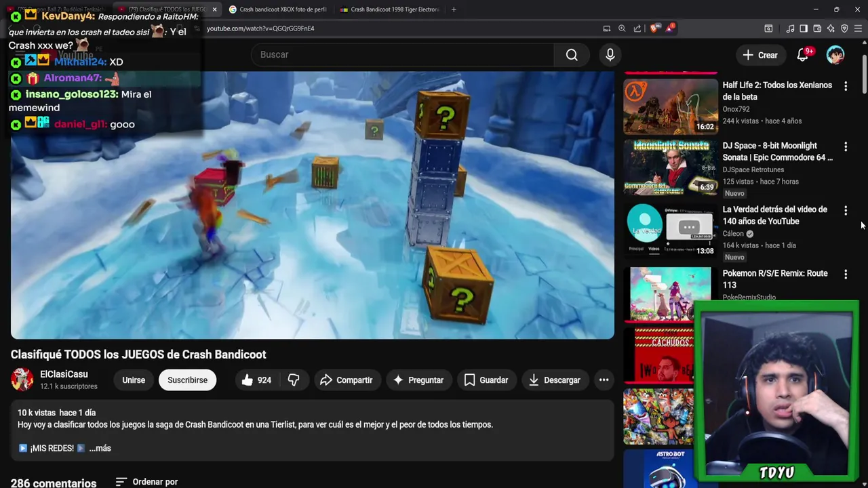Click the Onox792 channel name
This screenshot has width=868, height=488.
pyautogui.click(x=736, y=109)
